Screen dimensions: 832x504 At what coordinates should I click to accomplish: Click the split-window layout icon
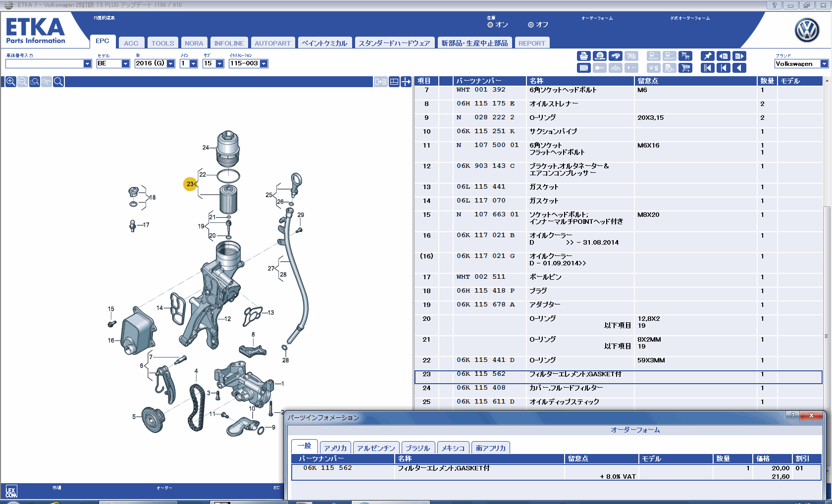(x=394, y=82)
